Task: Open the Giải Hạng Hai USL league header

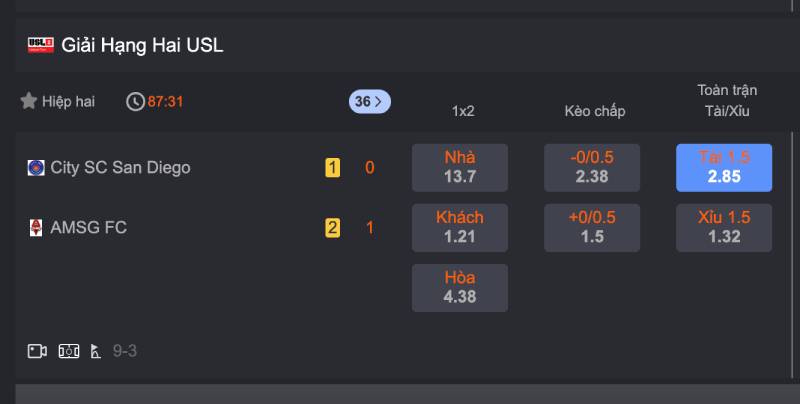Action: [x=142, y=45]
